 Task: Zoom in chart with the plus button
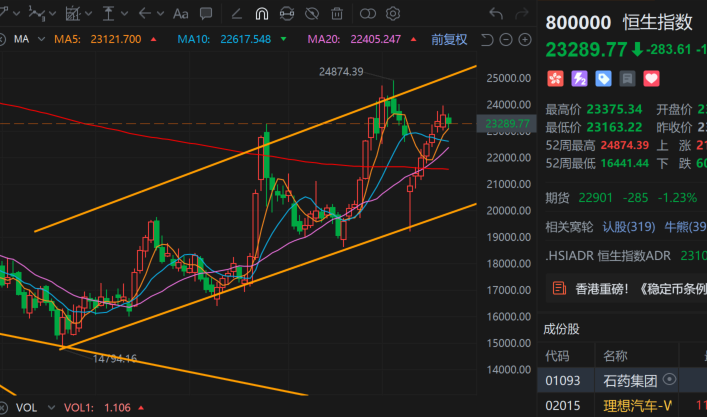tap(525, 39)
